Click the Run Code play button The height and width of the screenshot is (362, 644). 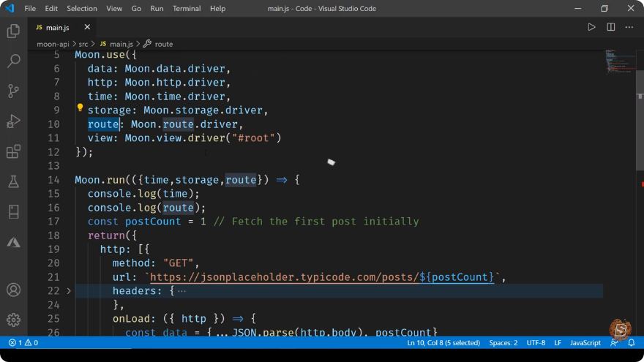591,27
